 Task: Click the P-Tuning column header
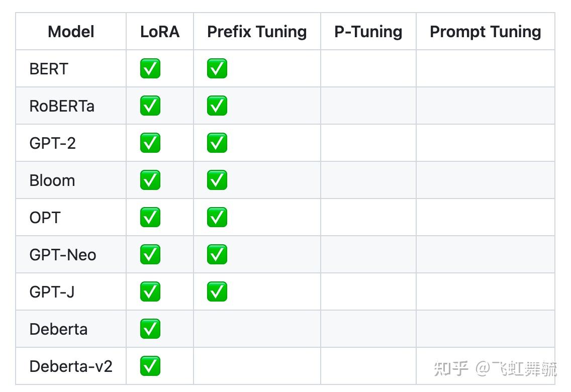point(368,32)
